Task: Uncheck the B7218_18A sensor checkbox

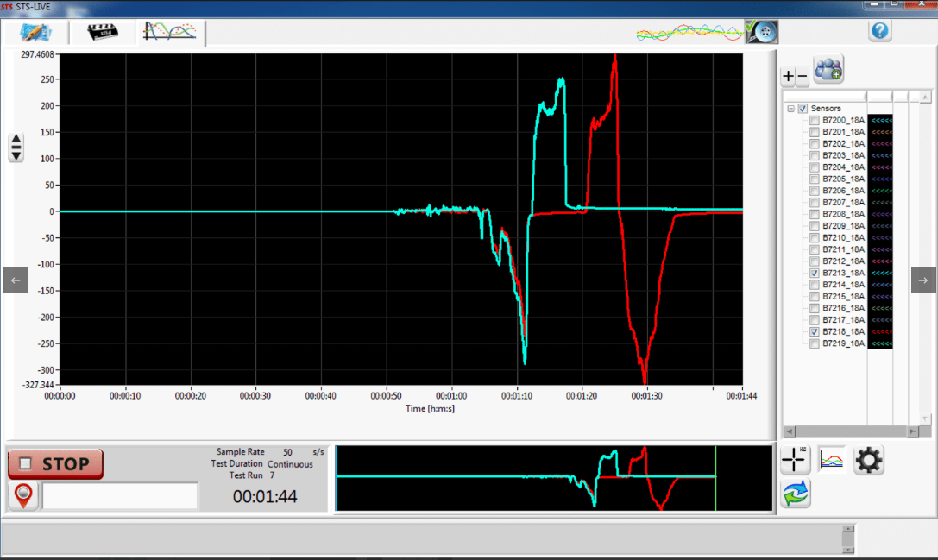Action: 815,331
